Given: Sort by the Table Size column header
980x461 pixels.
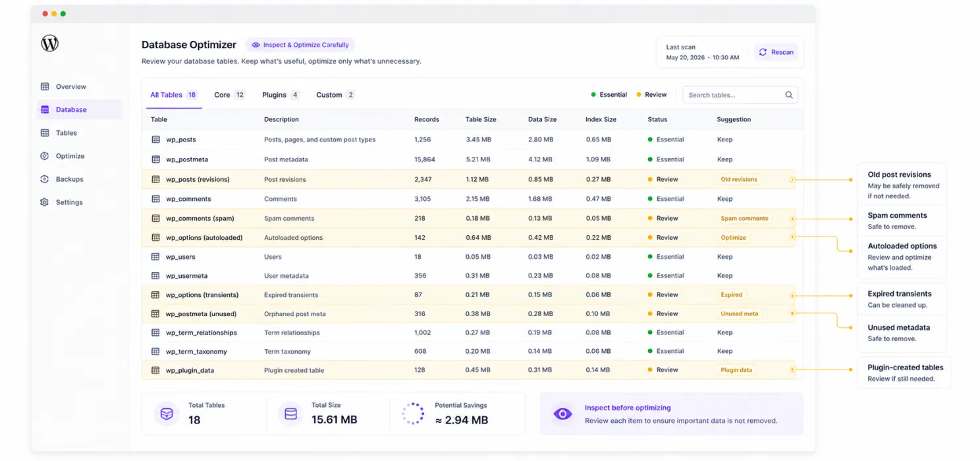Looking at the screenshot, I should 481,120.
